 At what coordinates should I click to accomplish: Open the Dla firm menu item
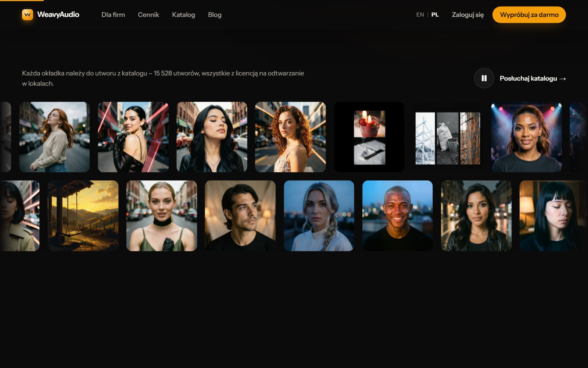click(x=113, y=15)
